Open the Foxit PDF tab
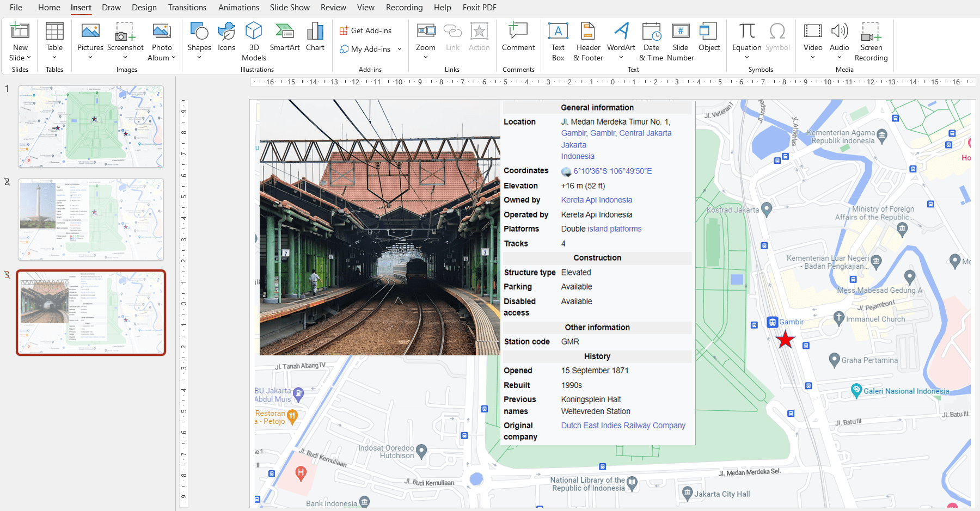 479,8
